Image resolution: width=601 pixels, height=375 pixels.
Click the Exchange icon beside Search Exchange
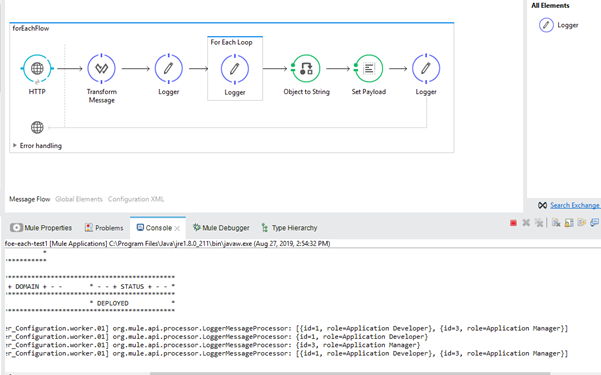click(542, 206)
